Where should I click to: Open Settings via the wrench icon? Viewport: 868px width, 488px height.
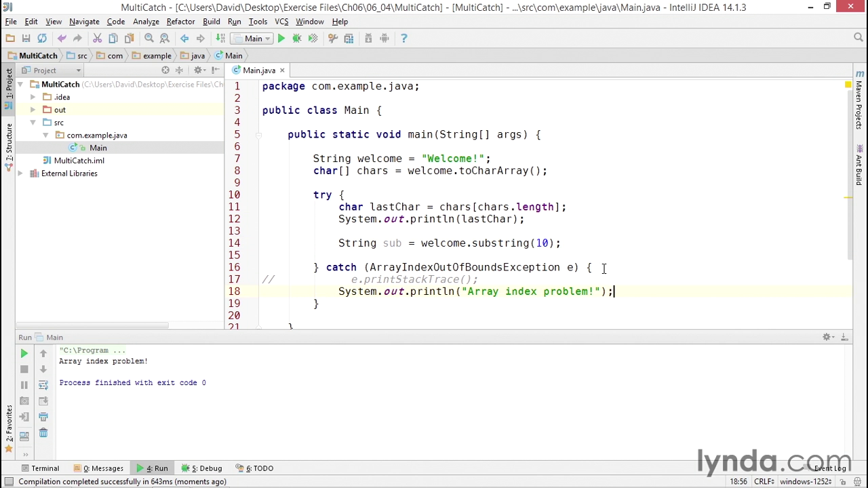(333, 39)
